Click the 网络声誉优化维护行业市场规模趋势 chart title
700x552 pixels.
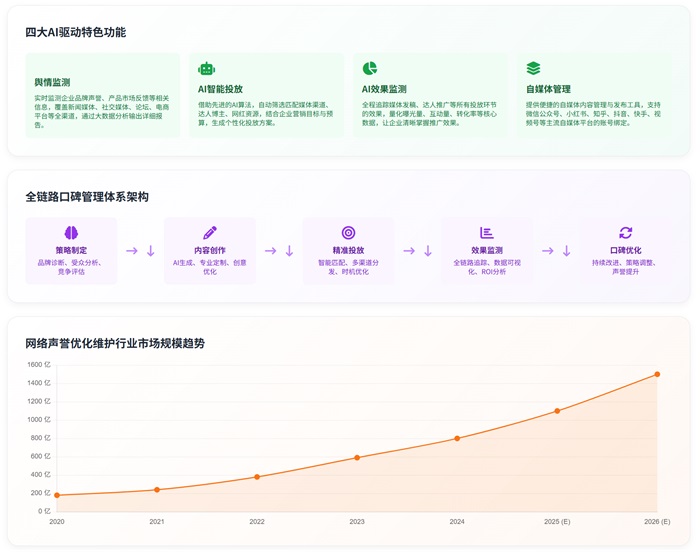tap(115, 343)
